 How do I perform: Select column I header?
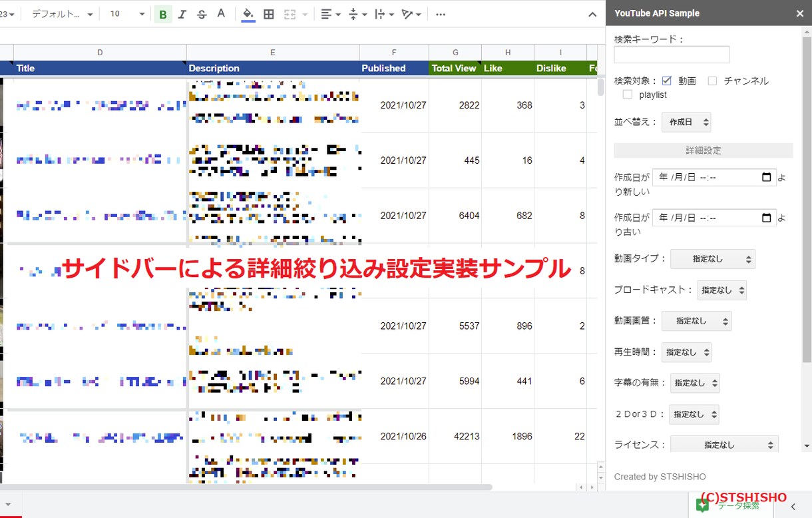click(x=560, y=53)
